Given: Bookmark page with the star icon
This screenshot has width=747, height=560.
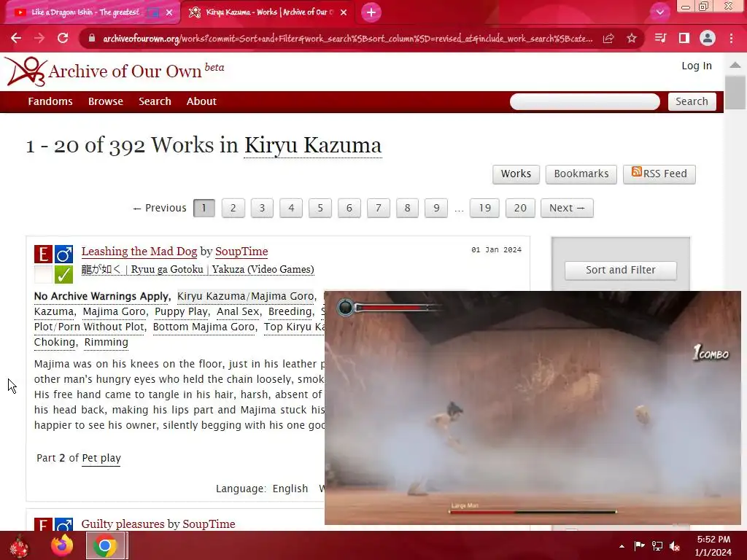Looking at the screenshot, I should click(632, 38).
